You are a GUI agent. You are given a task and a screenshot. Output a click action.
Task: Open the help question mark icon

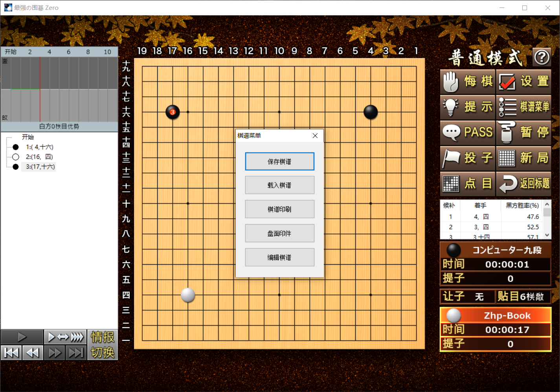pyautogui.click(x=542, y=57)
